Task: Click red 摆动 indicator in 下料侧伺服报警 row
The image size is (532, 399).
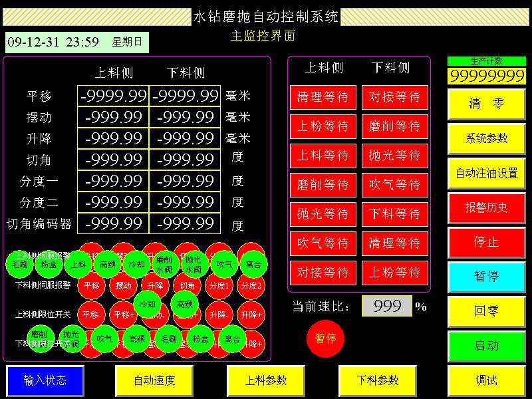Action: 123,286
